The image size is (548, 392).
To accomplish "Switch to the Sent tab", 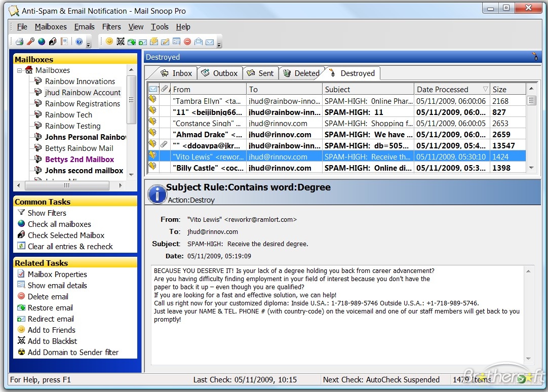I will pyautogui.click(x=261, y=73).
